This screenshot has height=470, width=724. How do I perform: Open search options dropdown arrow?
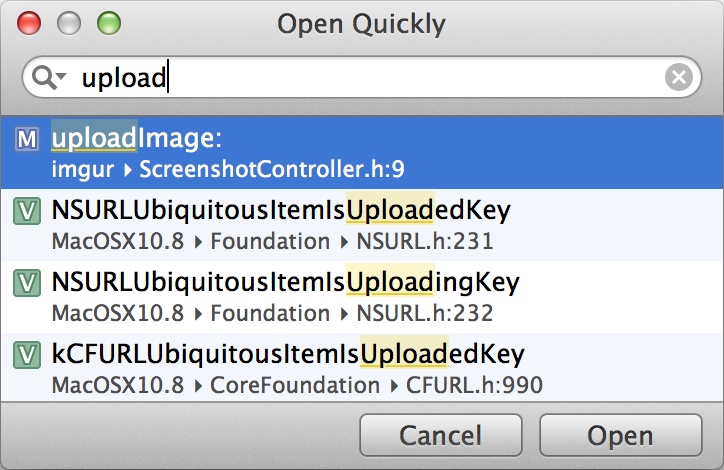click(62, 76)
